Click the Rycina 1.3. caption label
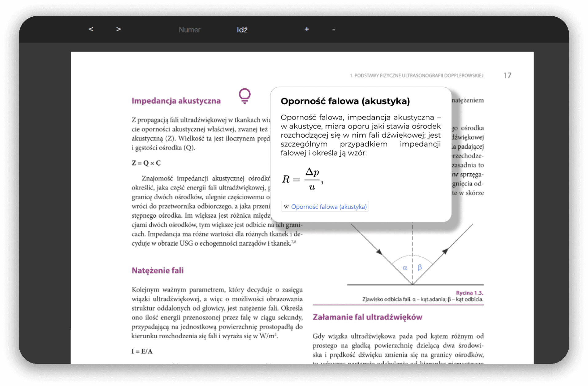588x386 pixels. (x=470, y=293)
